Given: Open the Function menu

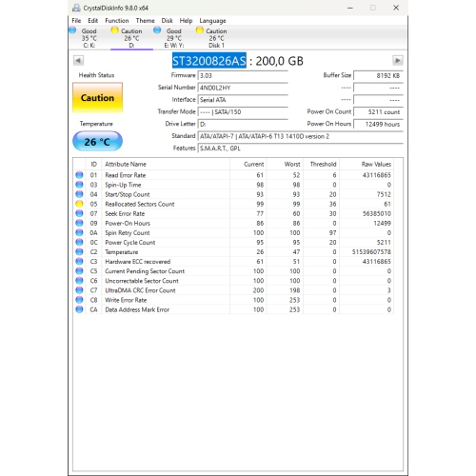Looking at the screenshot, I should pos(117,21).
